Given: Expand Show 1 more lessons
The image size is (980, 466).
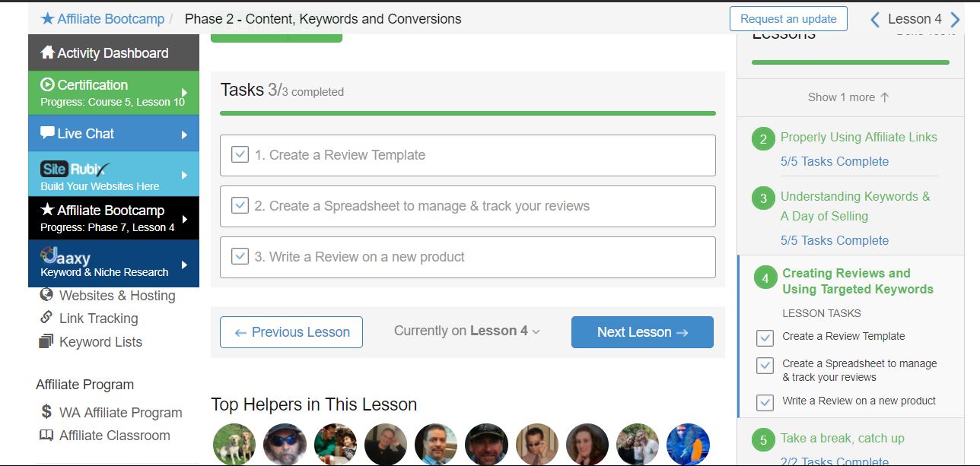Looking at the screenshot, I should coord(848,97).
